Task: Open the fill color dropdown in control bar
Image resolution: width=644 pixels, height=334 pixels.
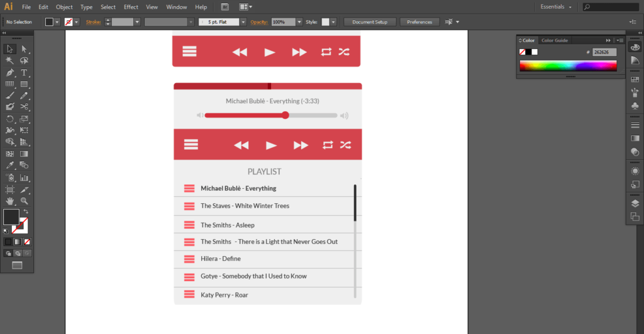Action: click(x=57, y=22)
